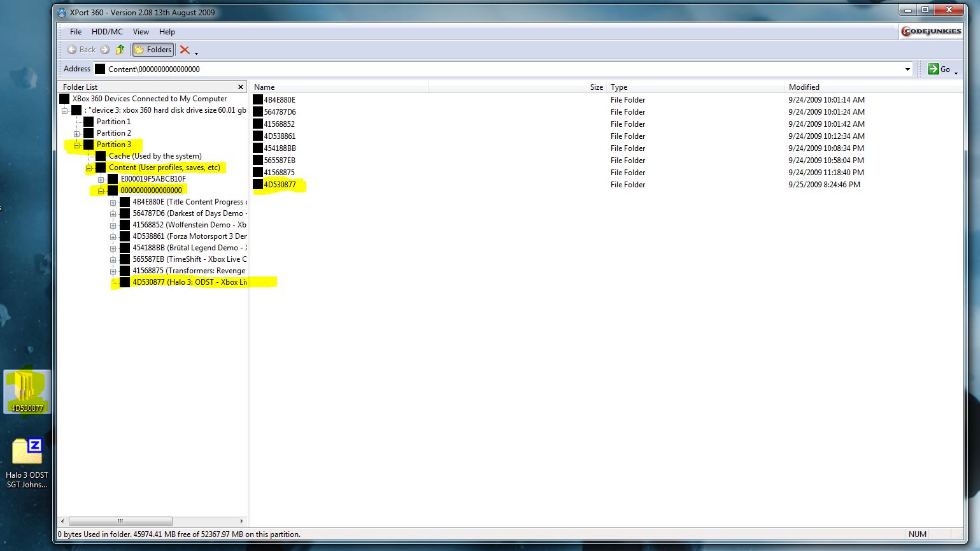Go up one folder level icon
This screenshot has height=551, width=980.
[120, 50]
